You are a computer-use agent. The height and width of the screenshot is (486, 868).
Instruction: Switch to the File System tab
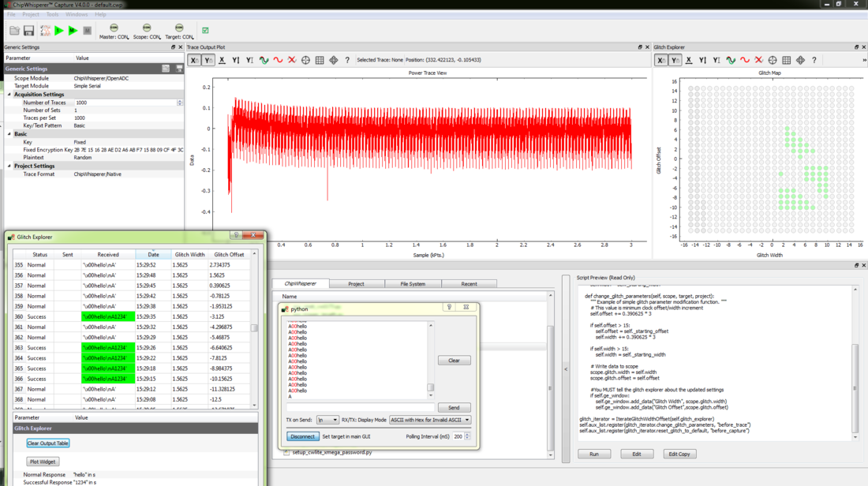click(412, 284)
